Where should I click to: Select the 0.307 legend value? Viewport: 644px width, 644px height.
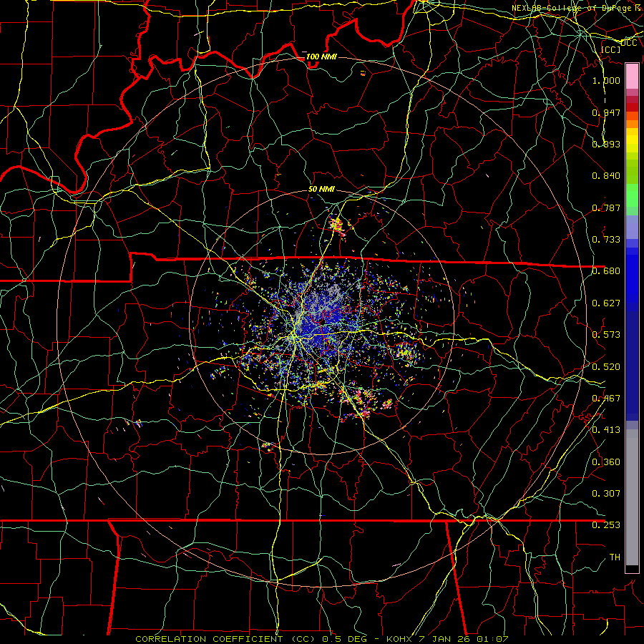(x=606, y=494)
